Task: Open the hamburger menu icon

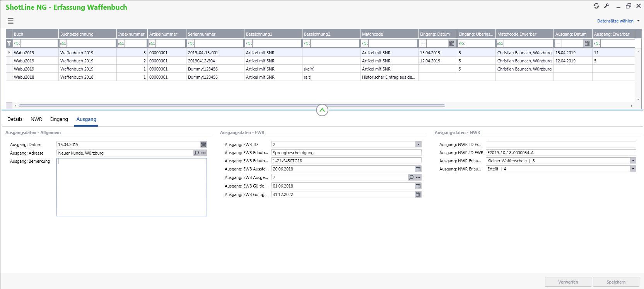Action: point(11,21)
